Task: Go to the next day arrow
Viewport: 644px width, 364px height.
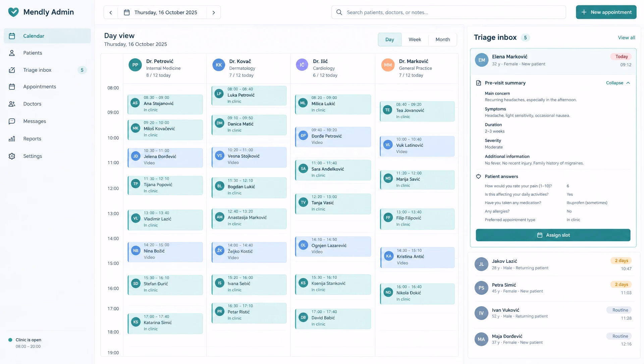Action: click(x=214, y=12)
